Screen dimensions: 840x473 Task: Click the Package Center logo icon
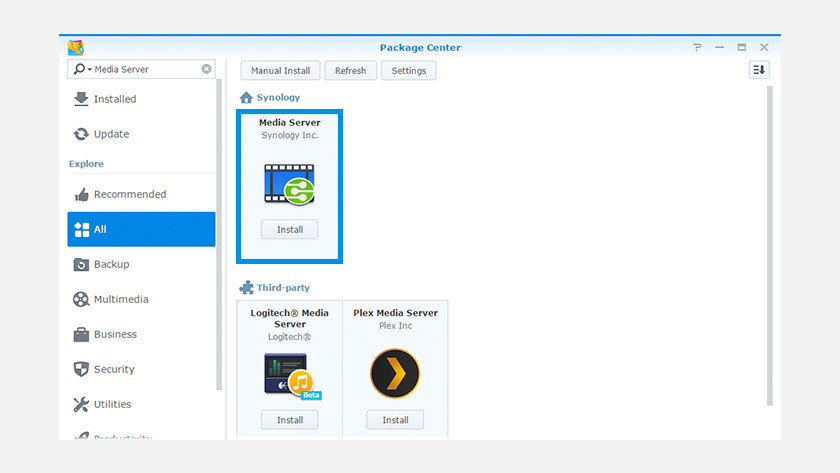[x=76, y=48]
